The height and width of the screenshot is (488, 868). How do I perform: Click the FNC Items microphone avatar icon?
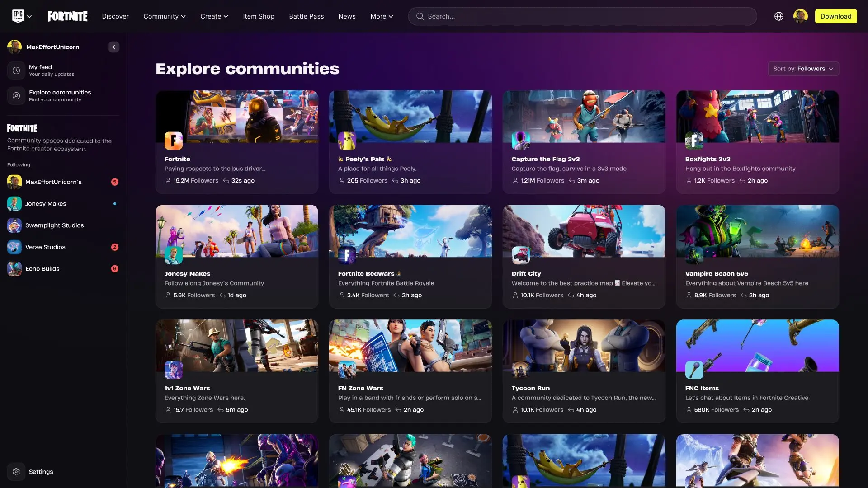[694, 370]
